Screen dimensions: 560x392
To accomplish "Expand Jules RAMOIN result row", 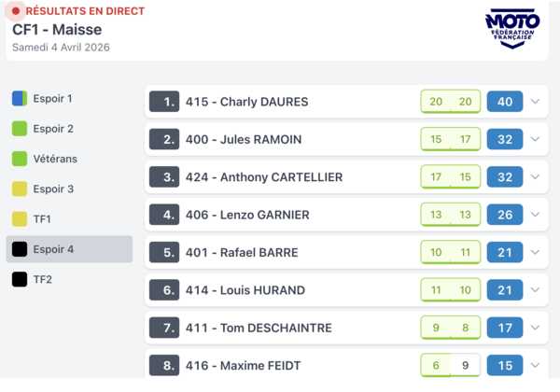I will 535,139.
